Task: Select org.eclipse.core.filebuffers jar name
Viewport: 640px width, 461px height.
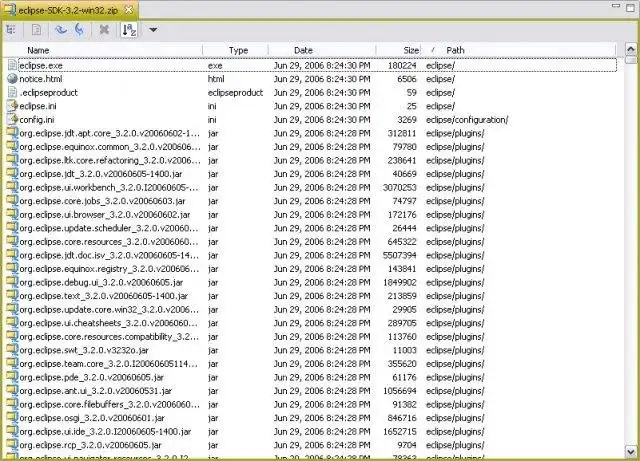Action: (110, 405)
